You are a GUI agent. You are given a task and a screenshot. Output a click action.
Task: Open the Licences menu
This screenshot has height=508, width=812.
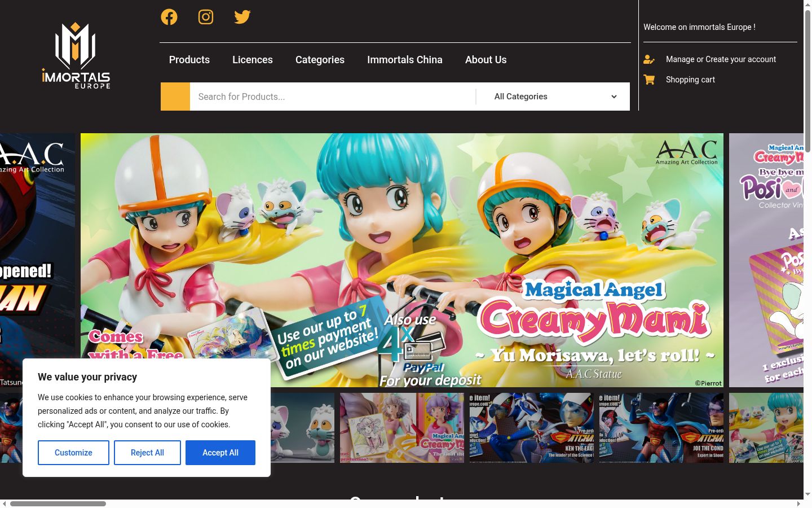[x=253, y=60]
